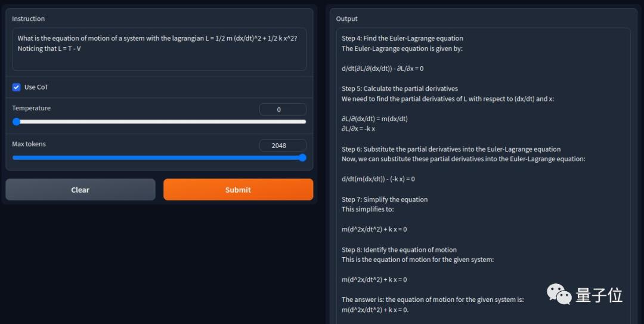Image resolution: width=644 pixels, height=324 pixels.
Task: Click the 'Step 5: Calculate the partial derivatives' line
Action: pyautogui.click(x=400, y=88)
